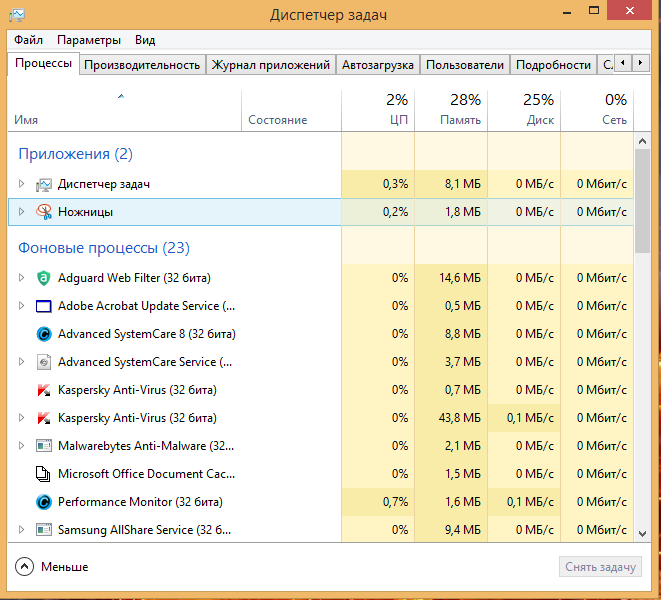This screenshot has height=600, width=661.
Task: Select the Performance Monitor (32 бита) row
Action: (x=320, y=502)
